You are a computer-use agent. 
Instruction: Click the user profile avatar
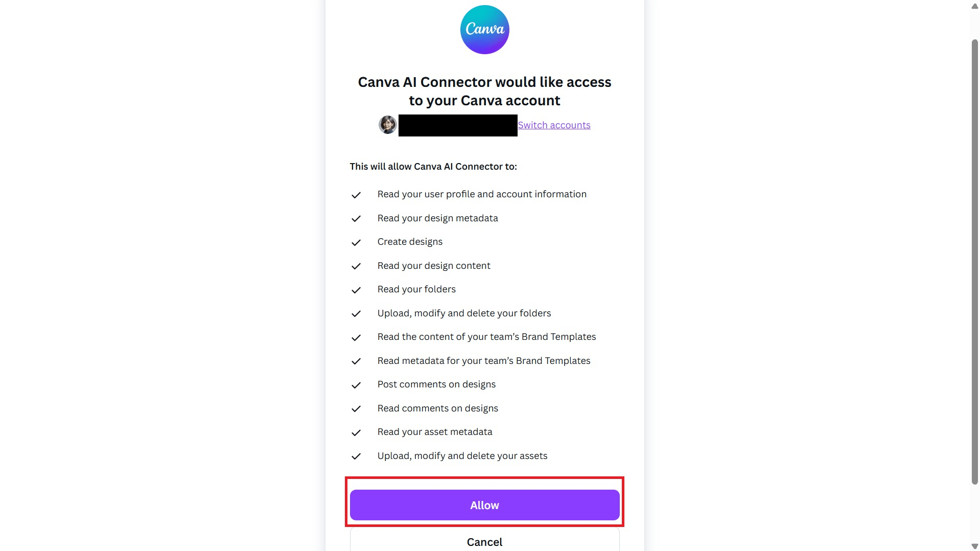point(387,125)
